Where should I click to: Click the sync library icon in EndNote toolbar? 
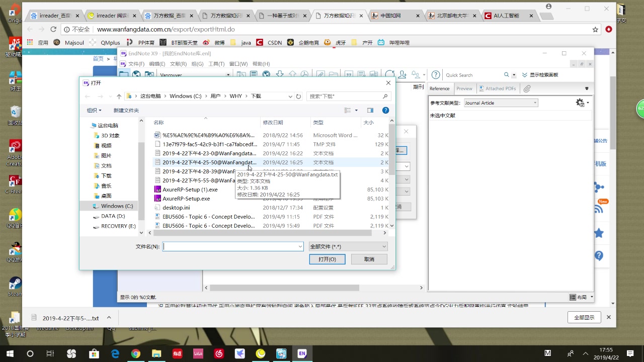click(389, 74)
